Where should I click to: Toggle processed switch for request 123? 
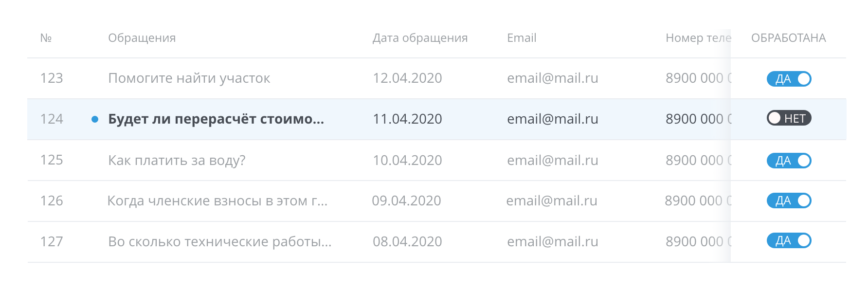click(x=789, y=79)
